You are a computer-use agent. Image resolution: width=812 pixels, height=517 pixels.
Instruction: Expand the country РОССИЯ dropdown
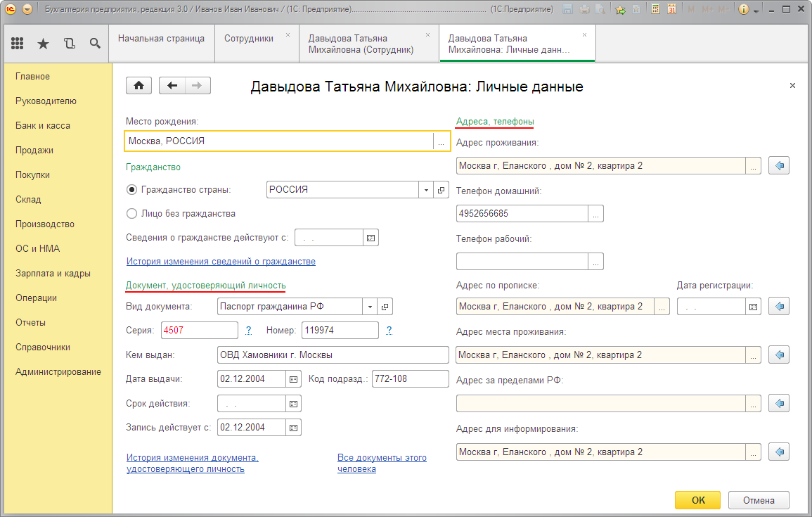coord(426,190)
